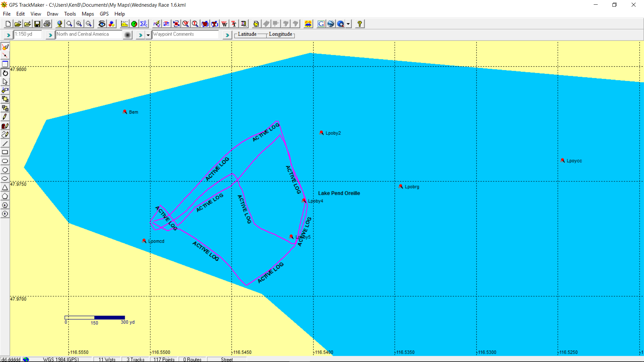Click the Lpoby2 waypoint marker
The height and width of the screenshot is (362, 644).
(x=321, y=133)
